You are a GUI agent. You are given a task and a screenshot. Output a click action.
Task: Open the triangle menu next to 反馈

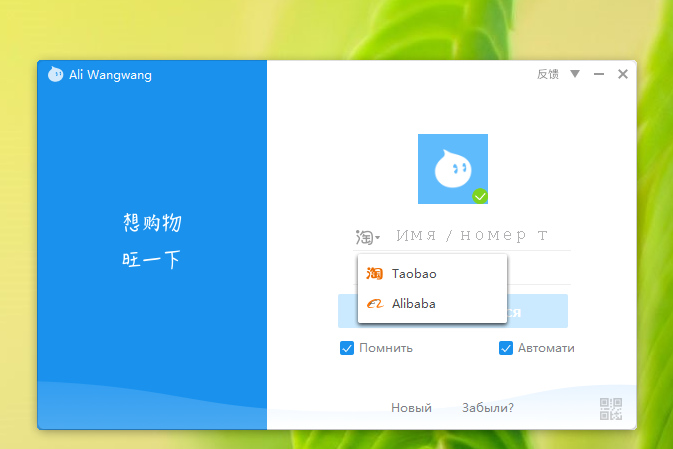575,74
